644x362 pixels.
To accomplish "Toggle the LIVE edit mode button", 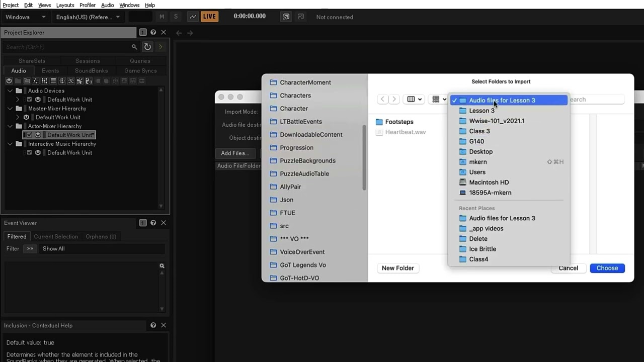I will (x=209, y=17).
